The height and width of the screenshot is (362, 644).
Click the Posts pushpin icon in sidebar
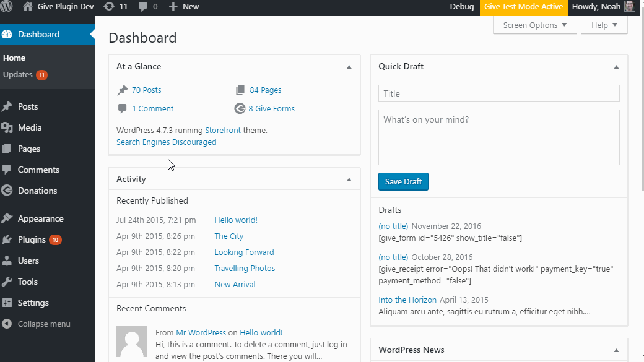coord(7,106)
